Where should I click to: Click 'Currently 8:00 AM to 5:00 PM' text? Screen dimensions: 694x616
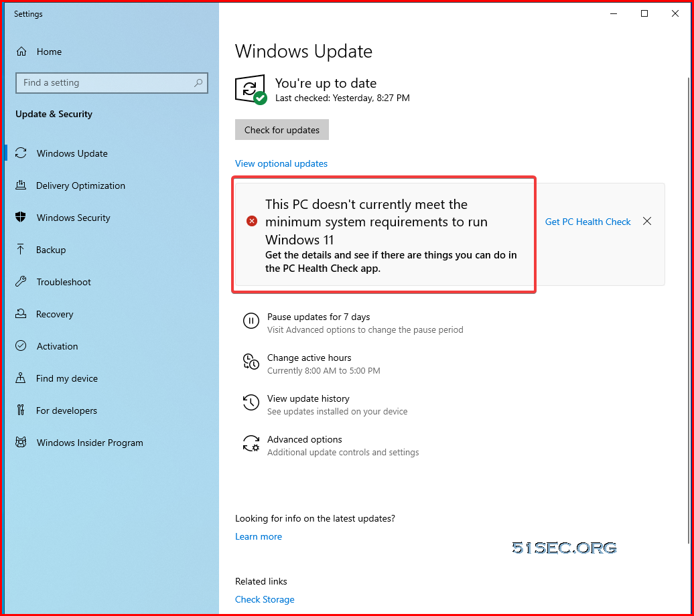(x=324, y=370)
